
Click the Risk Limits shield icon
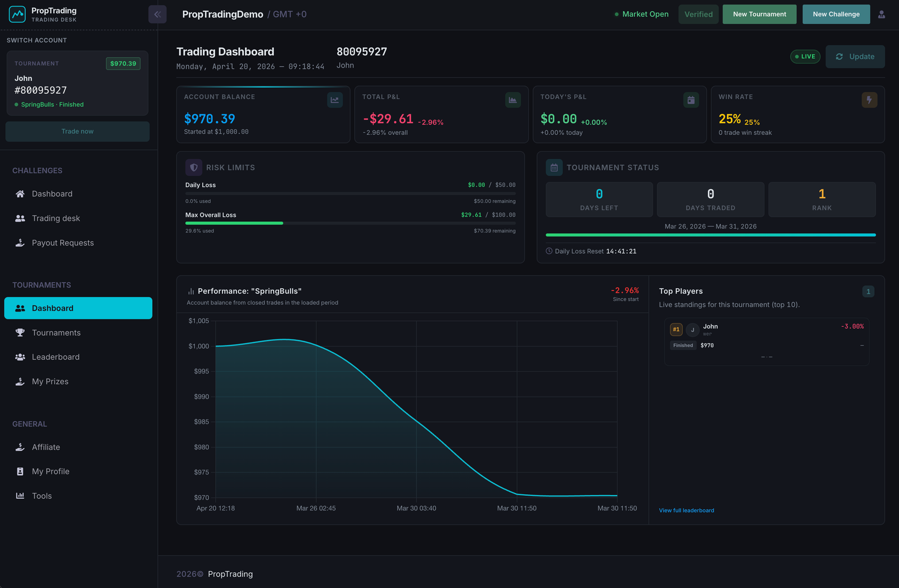click(x=194, y=167)
